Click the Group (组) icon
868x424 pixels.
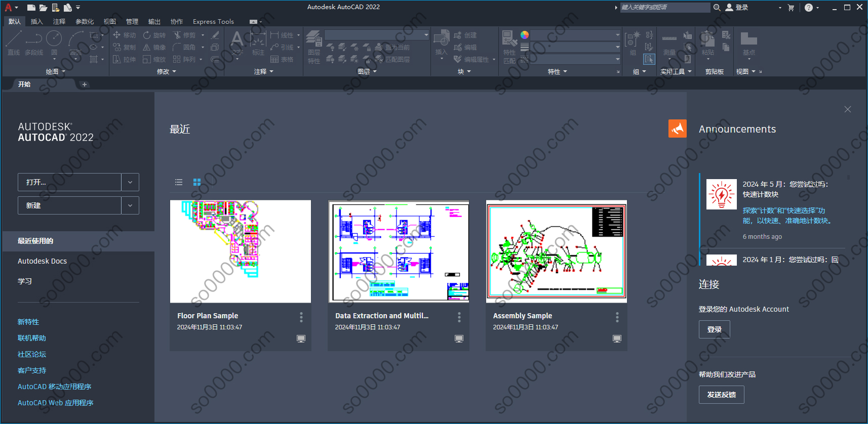point(633,44)
